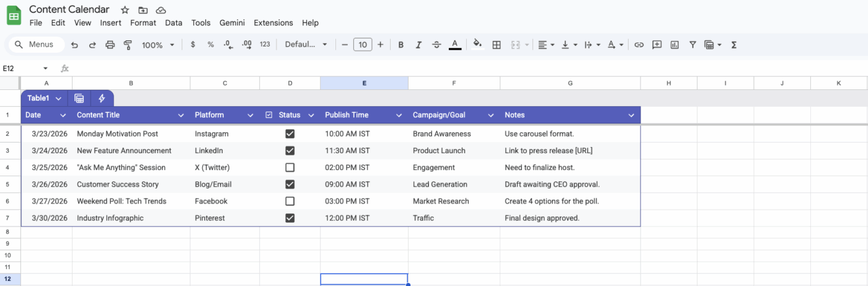The height and width of the screenshot is (286, 868).
Task: Click the functions sigma icon
Action: tap(734, 45)
